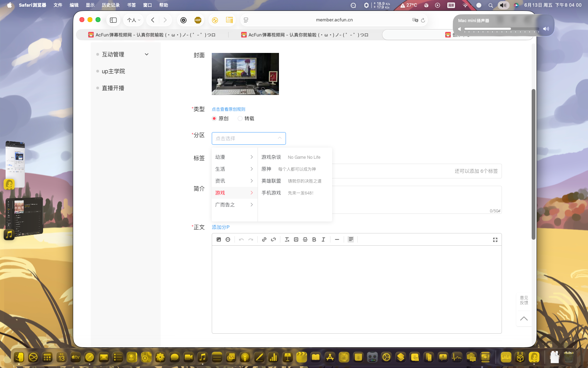Click the round target extension icon
This screenshot has height=368, width=588.
point(183,20)
